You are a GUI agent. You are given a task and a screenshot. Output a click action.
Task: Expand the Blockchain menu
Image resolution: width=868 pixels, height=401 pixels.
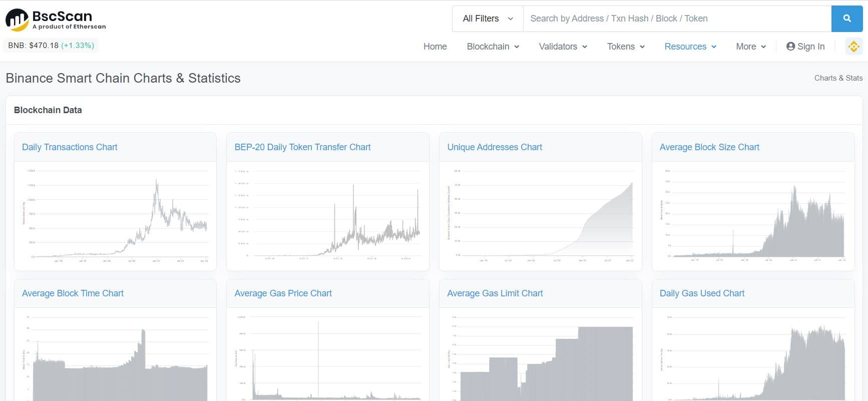click(x=493, y=47)
